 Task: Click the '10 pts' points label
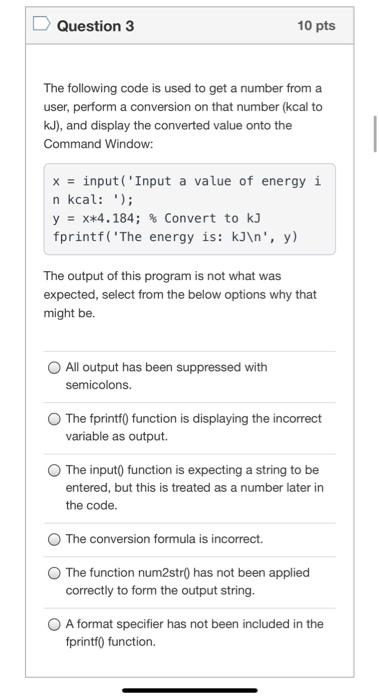click(316, 25)
